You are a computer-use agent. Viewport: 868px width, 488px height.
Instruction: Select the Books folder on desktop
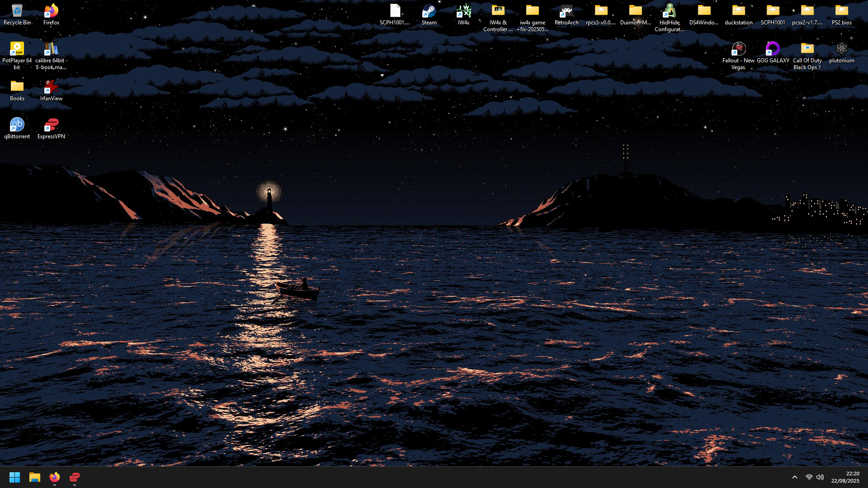coord(17,87)
